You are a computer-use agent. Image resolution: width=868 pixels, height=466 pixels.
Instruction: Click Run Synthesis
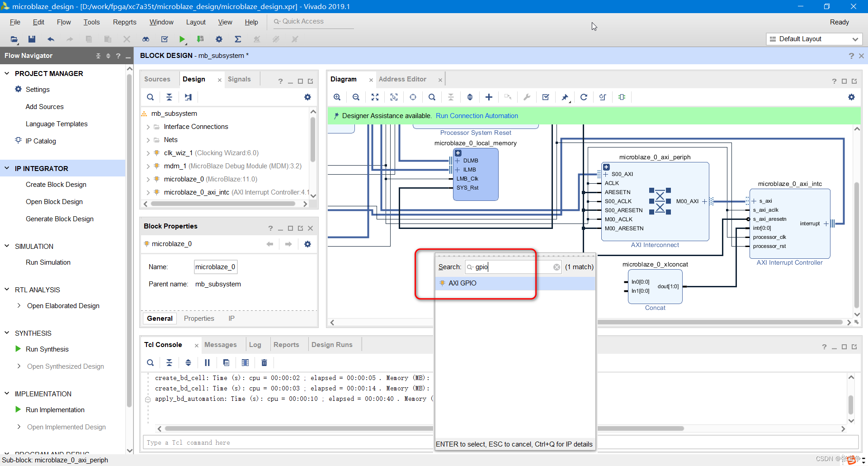47,349
